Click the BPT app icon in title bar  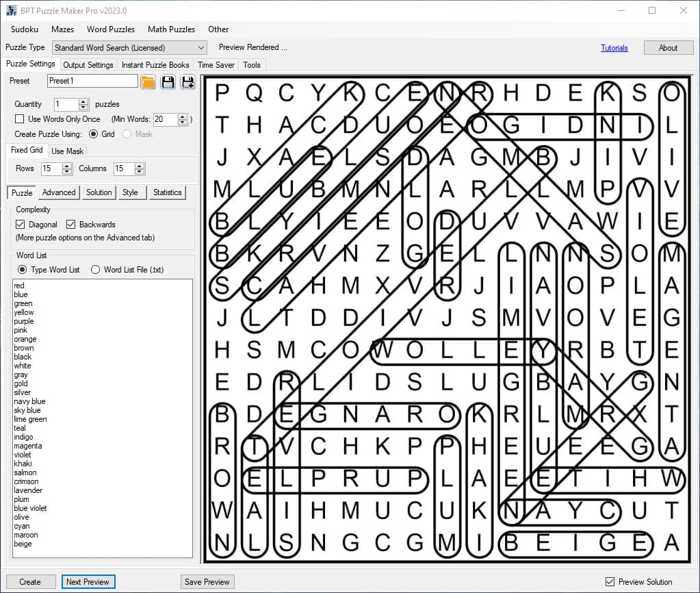click(12, 10)
